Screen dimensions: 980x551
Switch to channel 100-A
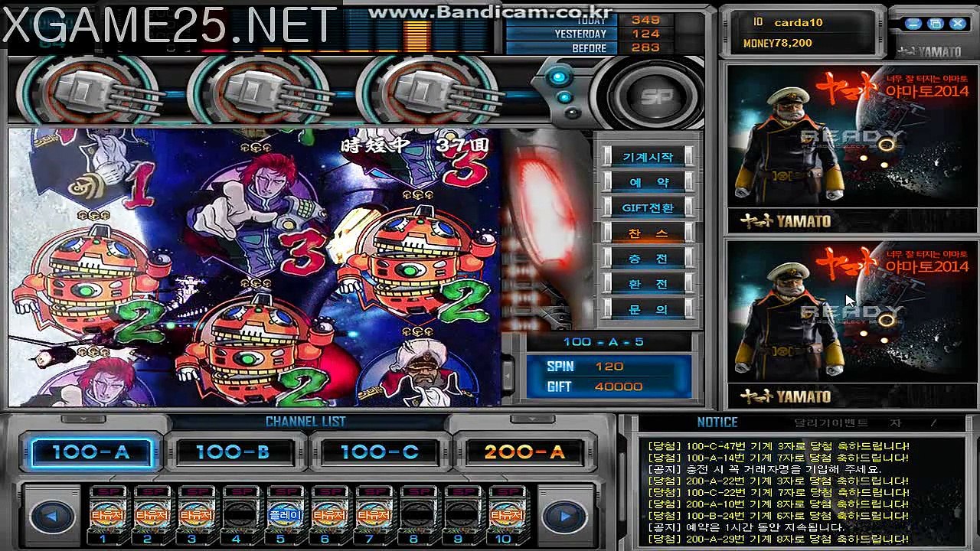pyautogui.click(x=90, y=452)
